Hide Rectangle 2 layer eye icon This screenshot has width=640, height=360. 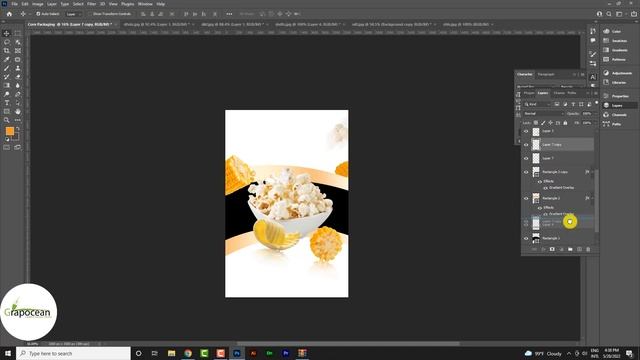tap(526, 198)
